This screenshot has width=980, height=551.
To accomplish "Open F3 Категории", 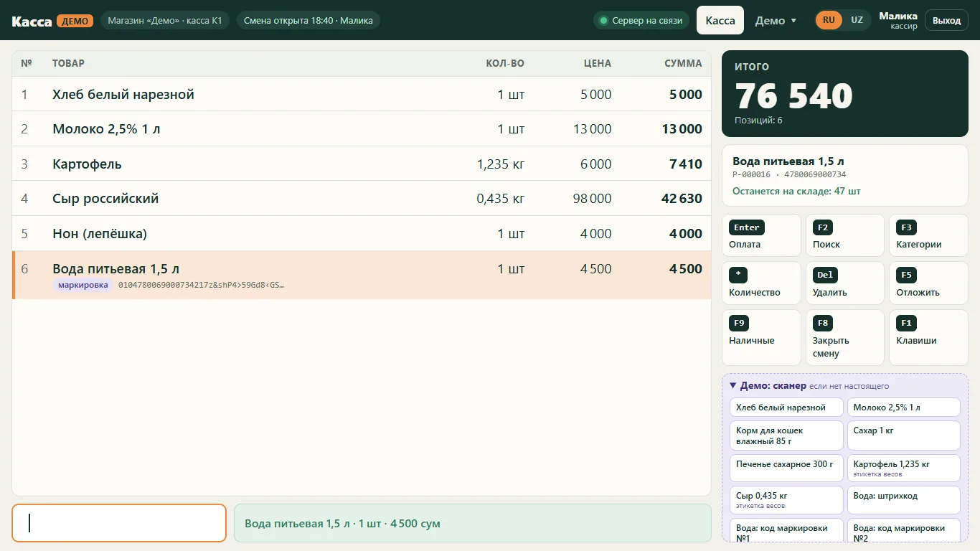I will point(928,235).
